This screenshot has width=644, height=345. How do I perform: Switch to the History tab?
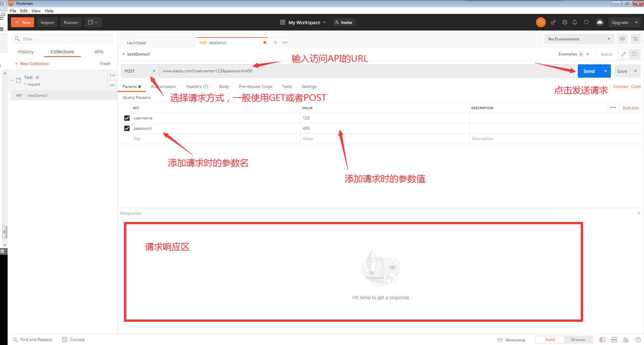tap(26, 52)
